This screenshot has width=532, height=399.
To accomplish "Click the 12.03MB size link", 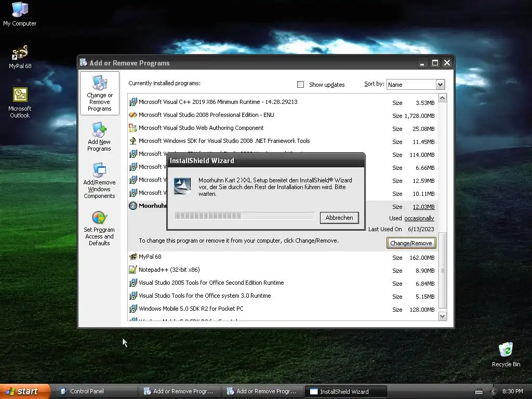I will point(423,207).
